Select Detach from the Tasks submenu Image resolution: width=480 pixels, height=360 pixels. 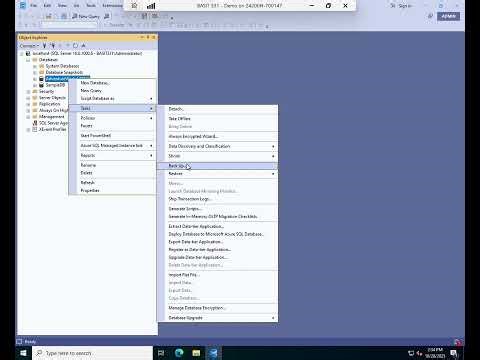click(217, 109)
